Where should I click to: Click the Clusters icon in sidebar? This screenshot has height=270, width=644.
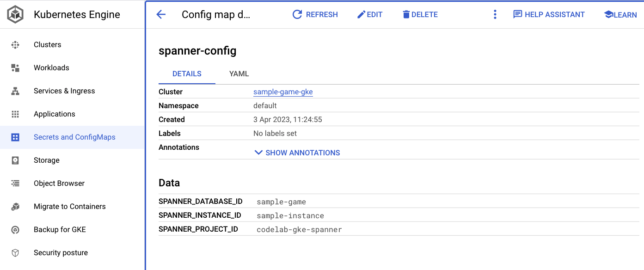[15, 45]
